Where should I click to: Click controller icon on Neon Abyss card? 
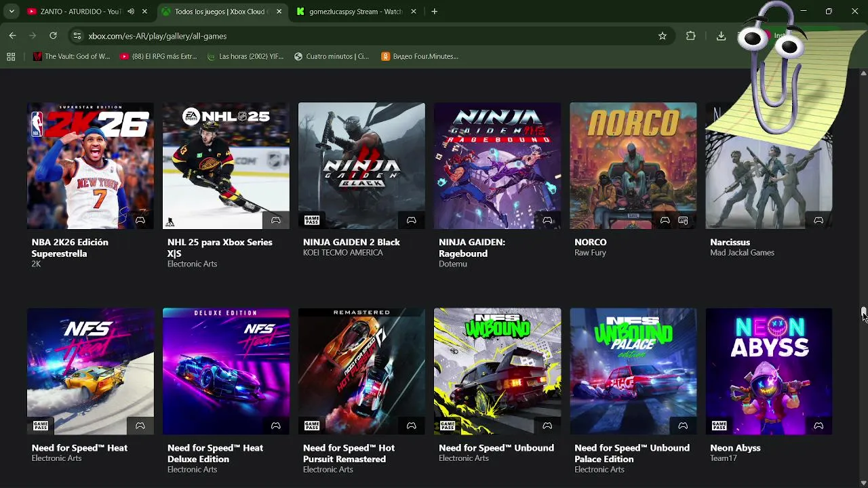(818, 426)
